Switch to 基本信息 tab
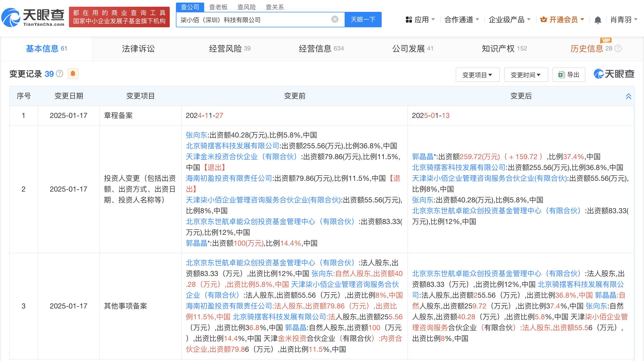644x361 pixels. (x=47, y=48)
